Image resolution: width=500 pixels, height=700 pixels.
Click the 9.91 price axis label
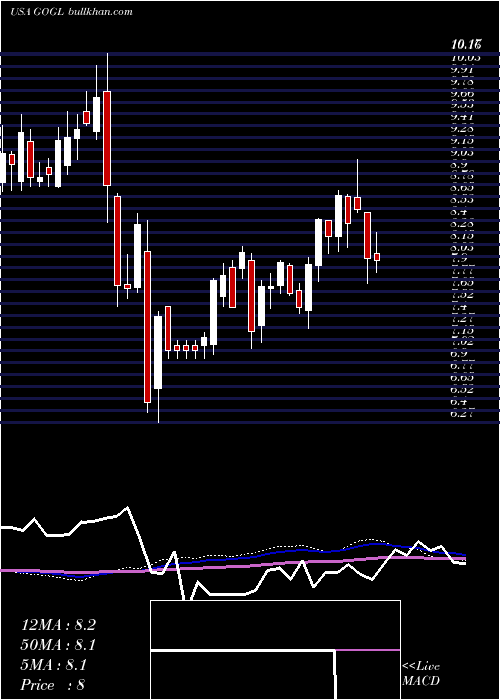(x=462, y=69)
